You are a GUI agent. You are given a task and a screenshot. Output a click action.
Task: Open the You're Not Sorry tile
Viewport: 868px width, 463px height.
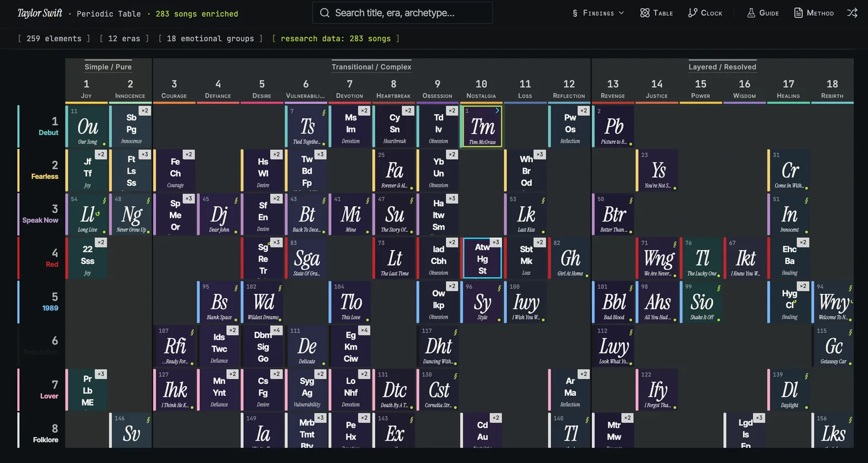(x=658, y=170)
